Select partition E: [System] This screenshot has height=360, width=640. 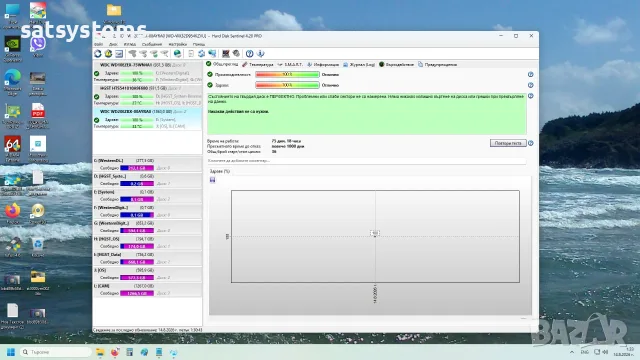click(147, 196)
